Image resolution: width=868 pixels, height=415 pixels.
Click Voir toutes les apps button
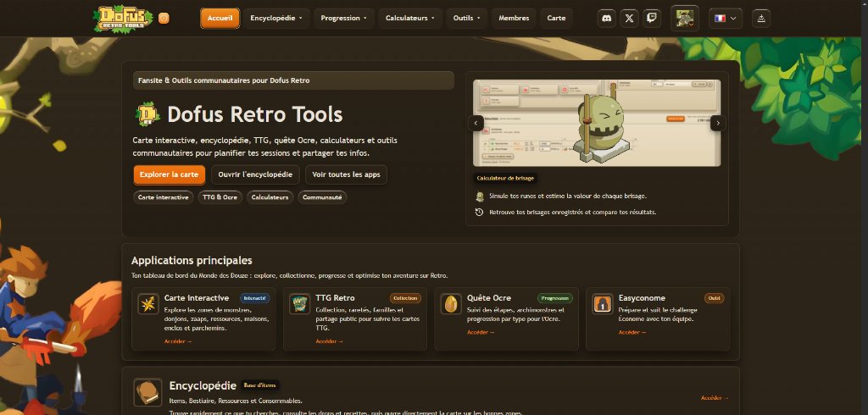[346, 174]
